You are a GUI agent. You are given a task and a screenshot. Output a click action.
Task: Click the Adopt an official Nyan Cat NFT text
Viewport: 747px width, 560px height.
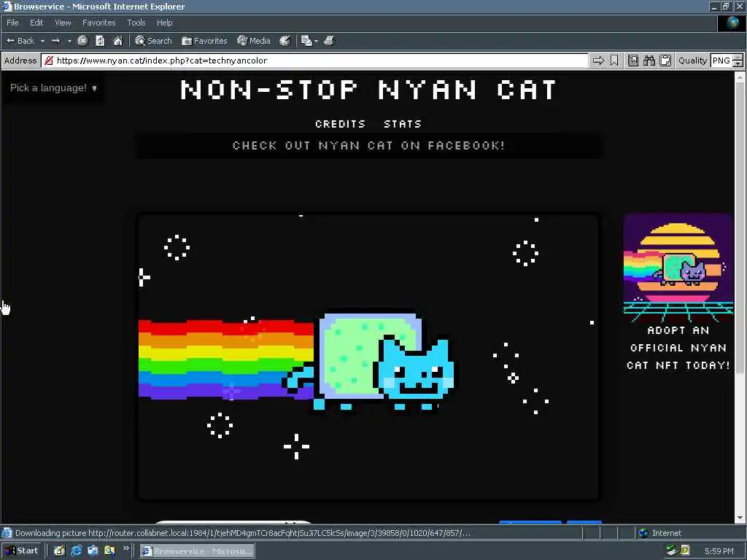tap(678, 348)
